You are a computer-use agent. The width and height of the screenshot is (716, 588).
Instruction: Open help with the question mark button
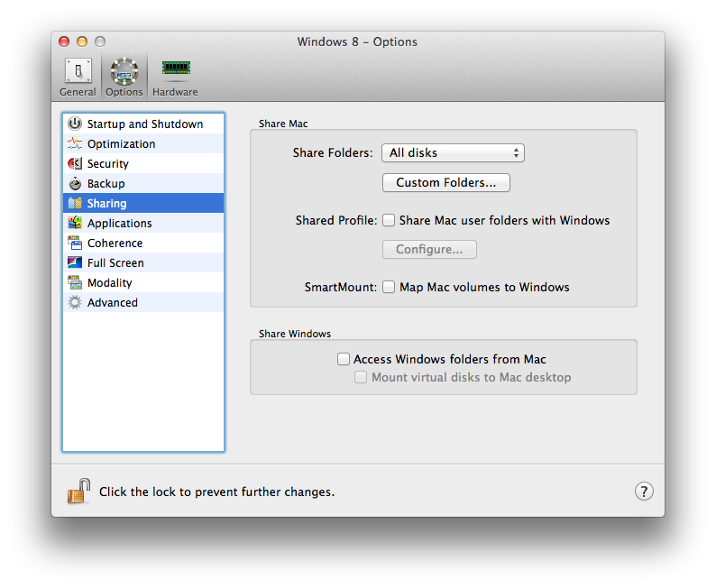point(644,492)
